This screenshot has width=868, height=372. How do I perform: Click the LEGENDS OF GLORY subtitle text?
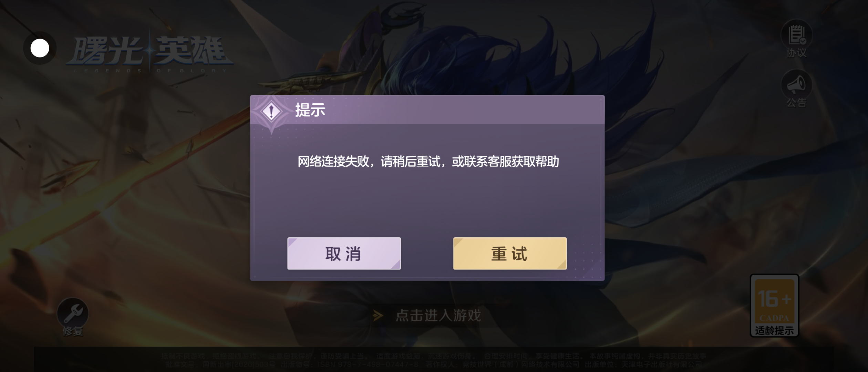(x=151, y=71)
